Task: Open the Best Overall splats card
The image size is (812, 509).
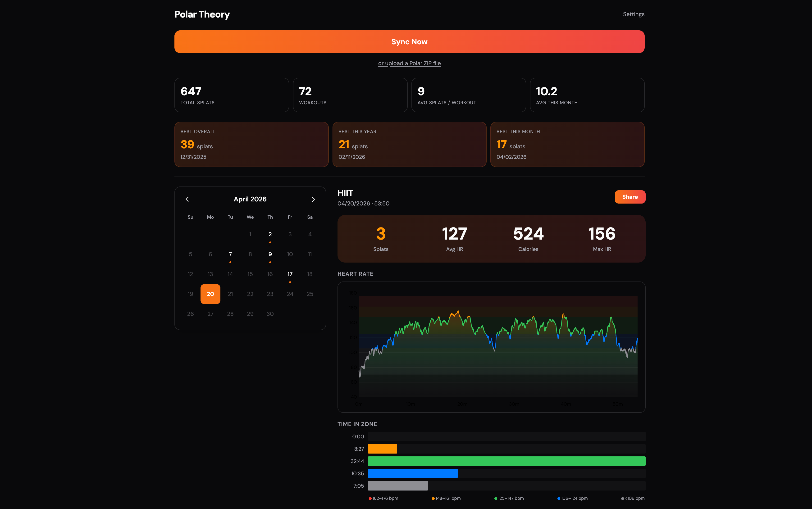Action: (251, 144)
